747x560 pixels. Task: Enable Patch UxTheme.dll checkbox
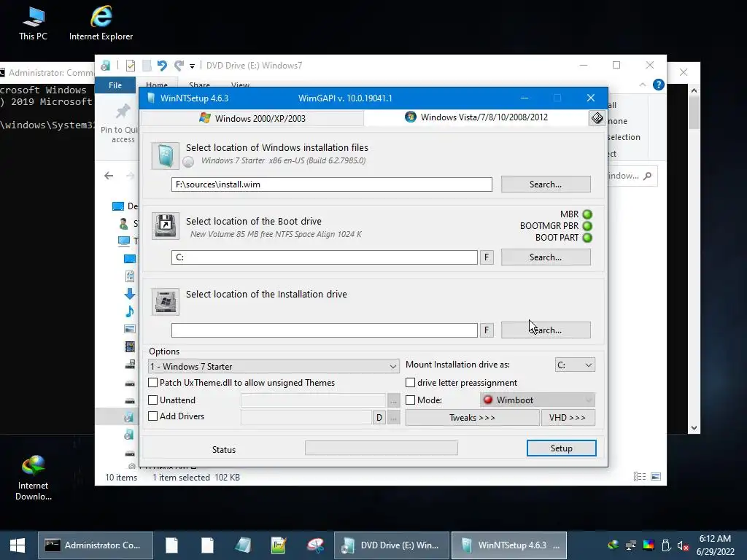pyautogui.click(x=153, y=382)
